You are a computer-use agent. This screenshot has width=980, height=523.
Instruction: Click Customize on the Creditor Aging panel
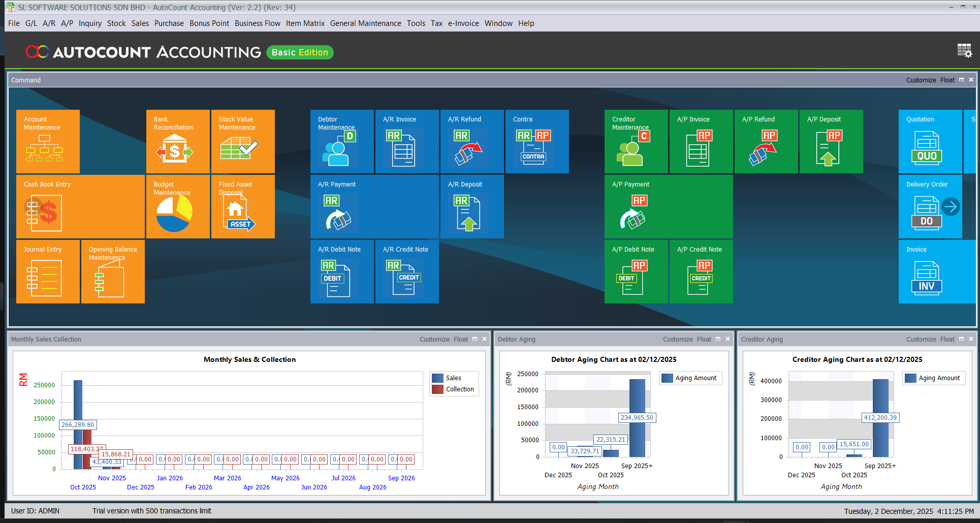pos(921,339)
